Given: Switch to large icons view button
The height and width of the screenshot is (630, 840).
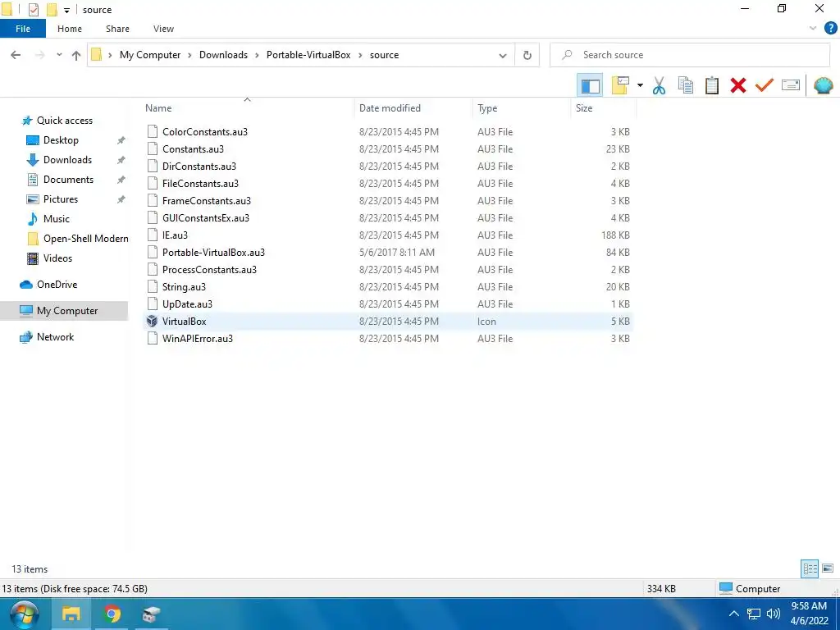Looking at the screenshot, I should click(x=828, y=568).
